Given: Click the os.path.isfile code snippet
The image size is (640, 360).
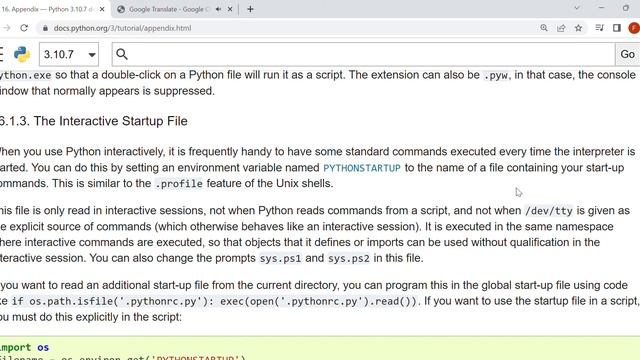Looking at the screenshot, I should [214, 302].
